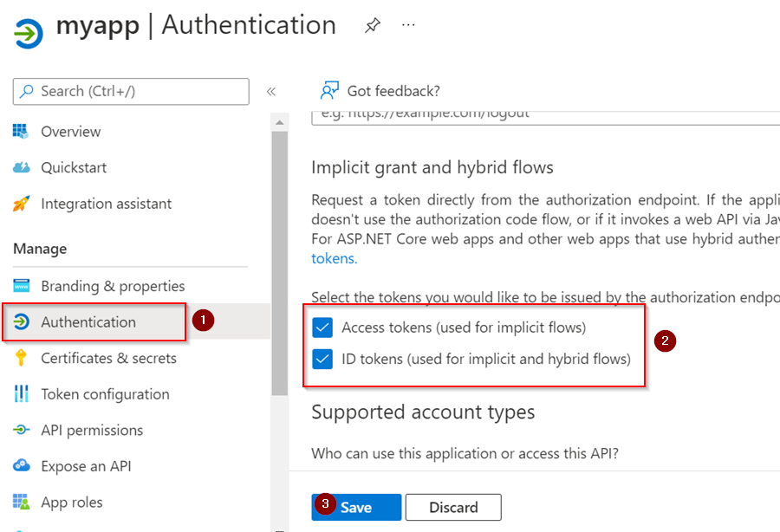Click the App roles icon
The image size is (780, 532).
coord(21,502)
